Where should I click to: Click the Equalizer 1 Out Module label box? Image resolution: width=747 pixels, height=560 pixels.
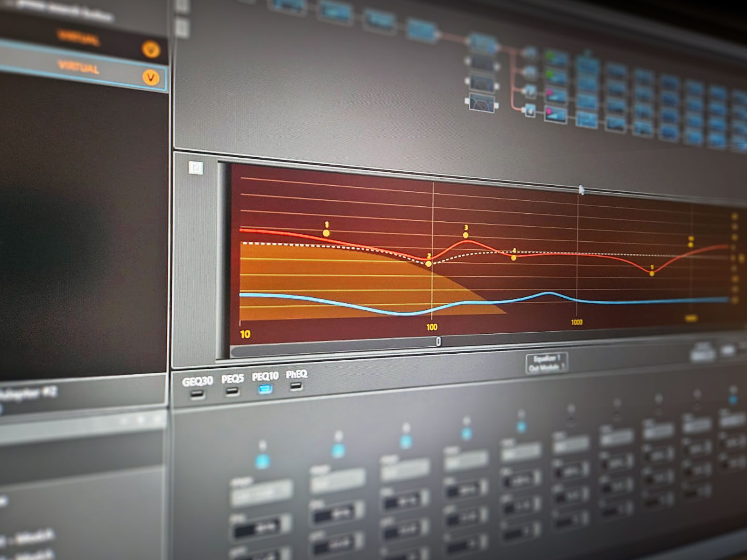[547, 363]
